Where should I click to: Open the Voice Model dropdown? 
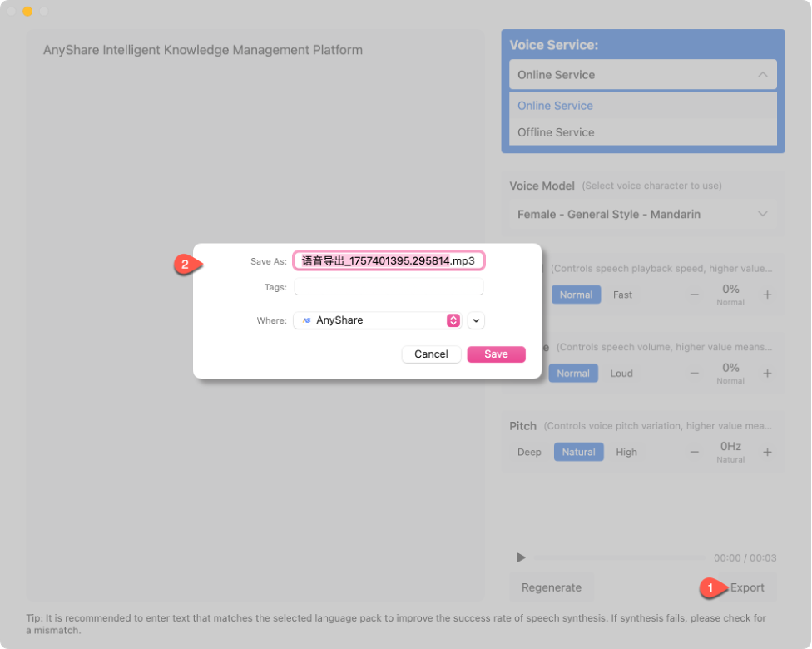[x=642, y=214]
